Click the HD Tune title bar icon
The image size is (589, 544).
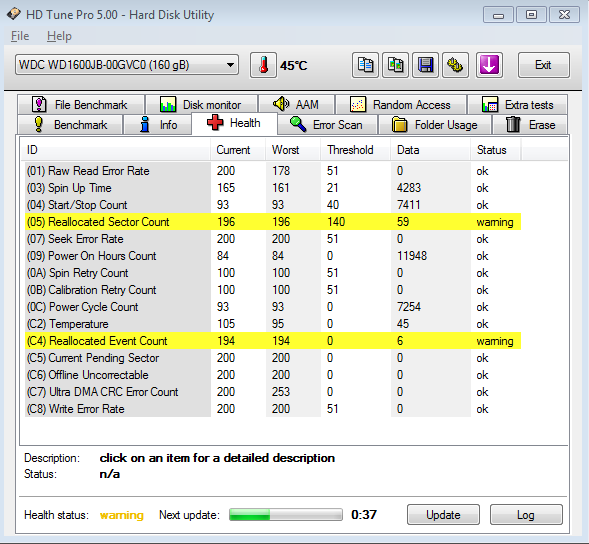coord(14,14)
